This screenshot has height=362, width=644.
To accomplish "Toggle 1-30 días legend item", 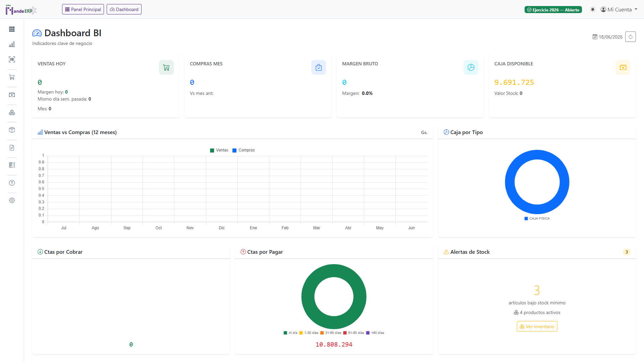I will [309, 333].
